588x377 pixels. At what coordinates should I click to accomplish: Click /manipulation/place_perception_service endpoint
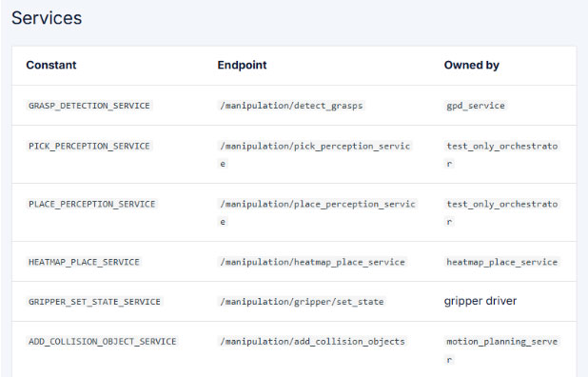click(318, 212)
